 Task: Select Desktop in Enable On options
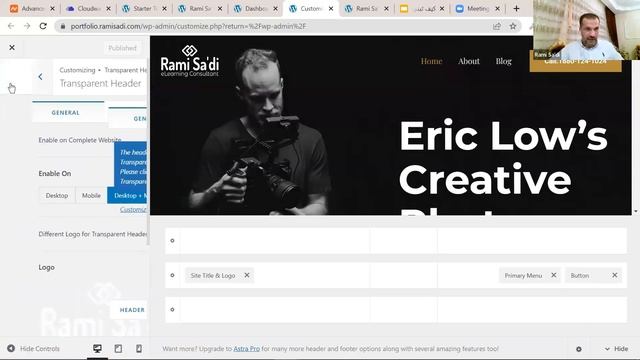click(x=57, y=196)
